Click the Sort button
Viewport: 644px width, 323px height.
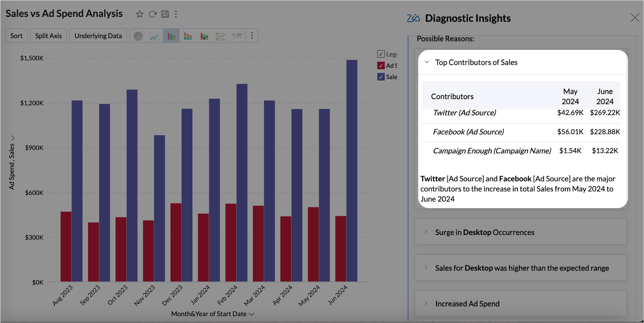coord(16,36)
